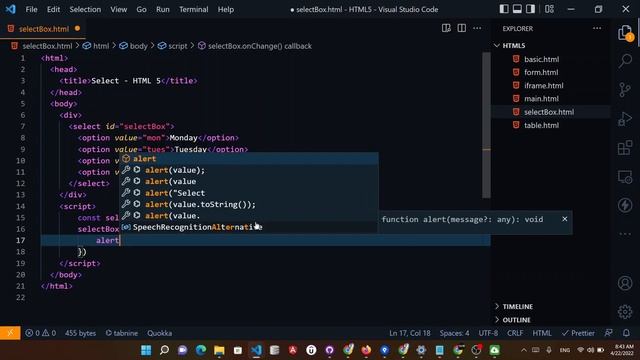
Task: Open the View menu
Action: click(118, 9)
